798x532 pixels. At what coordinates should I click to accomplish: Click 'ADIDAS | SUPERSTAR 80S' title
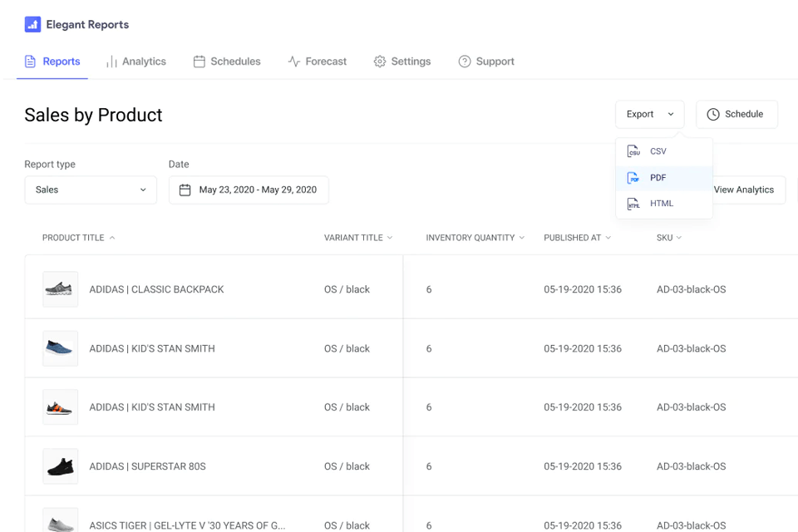coord(148,466)
